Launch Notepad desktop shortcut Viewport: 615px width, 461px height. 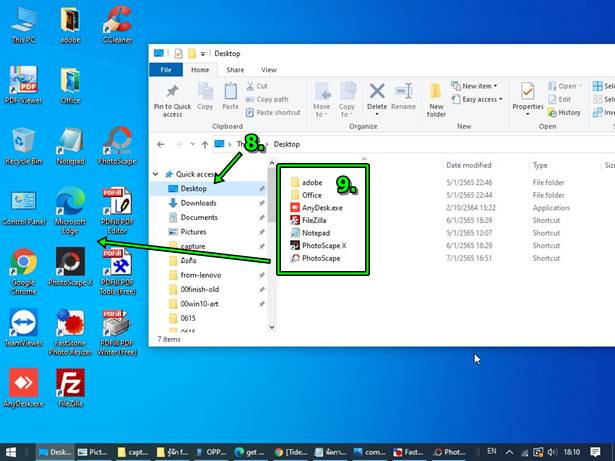point(70,146)
